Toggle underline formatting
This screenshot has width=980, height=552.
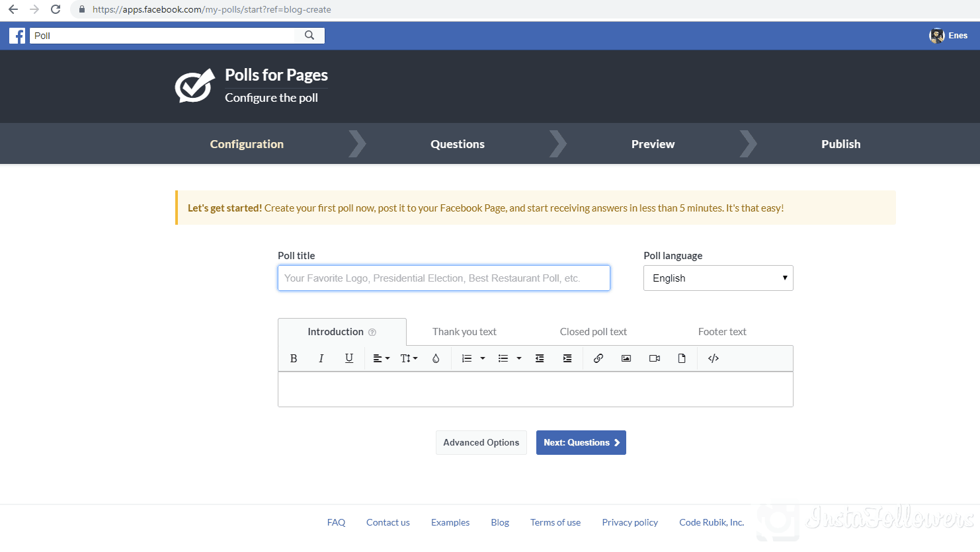tap(349, 358)
